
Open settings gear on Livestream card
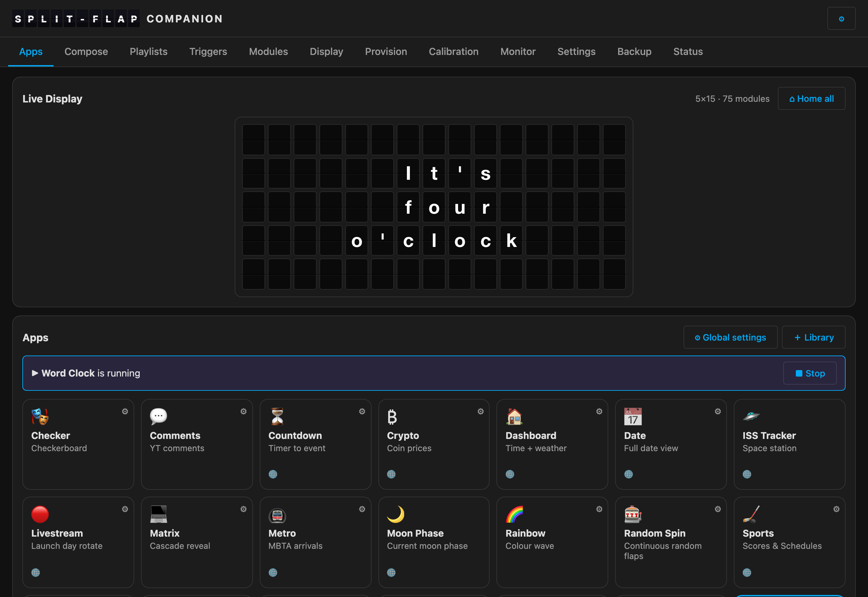coord(125,509)
